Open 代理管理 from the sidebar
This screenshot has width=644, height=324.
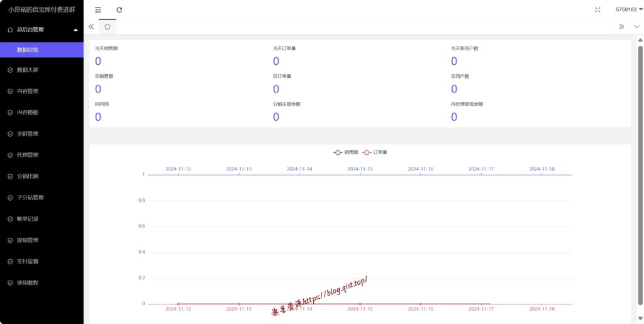click(28, 155)
